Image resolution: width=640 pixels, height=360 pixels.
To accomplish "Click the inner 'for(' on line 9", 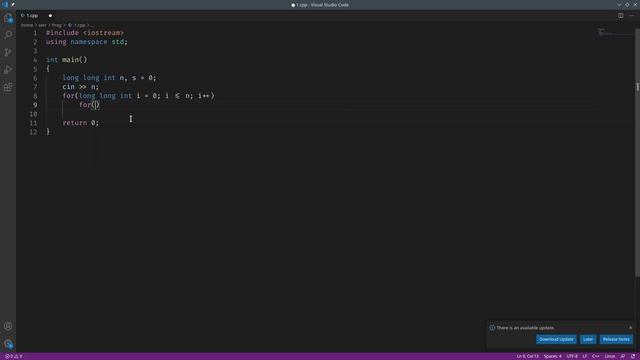I will [x=87, y=105].
